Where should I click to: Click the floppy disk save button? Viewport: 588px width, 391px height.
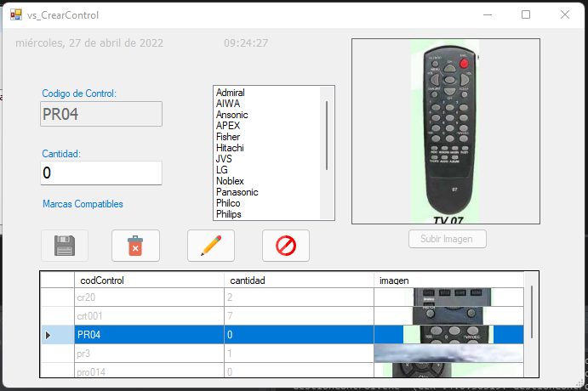(x=65, y=246)
